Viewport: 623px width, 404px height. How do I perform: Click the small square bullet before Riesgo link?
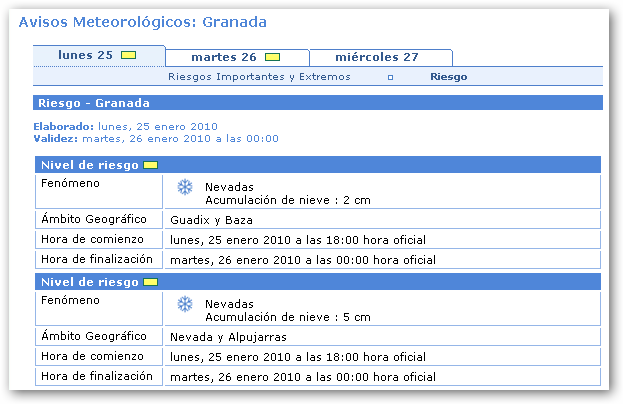[390, 77]
